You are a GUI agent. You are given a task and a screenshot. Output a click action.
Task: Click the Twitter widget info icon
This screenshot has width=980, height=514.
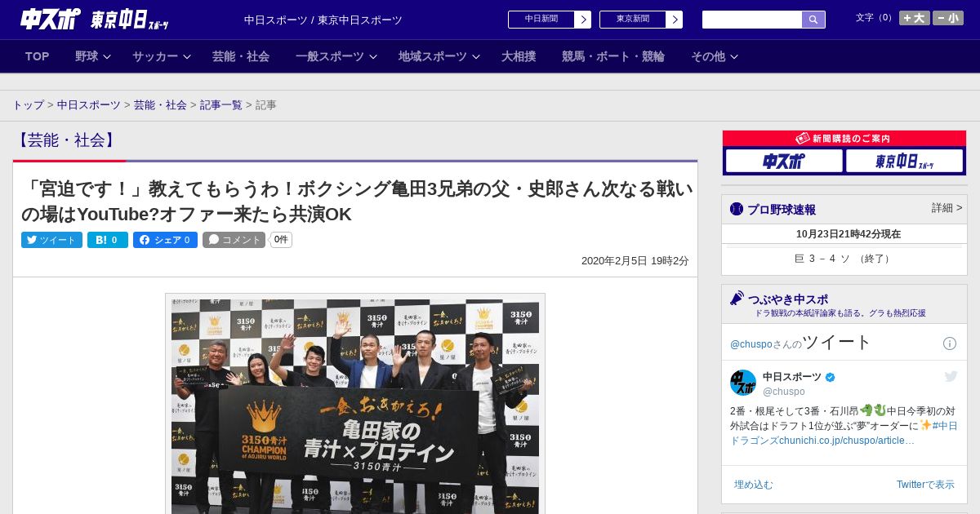(950, 343)
